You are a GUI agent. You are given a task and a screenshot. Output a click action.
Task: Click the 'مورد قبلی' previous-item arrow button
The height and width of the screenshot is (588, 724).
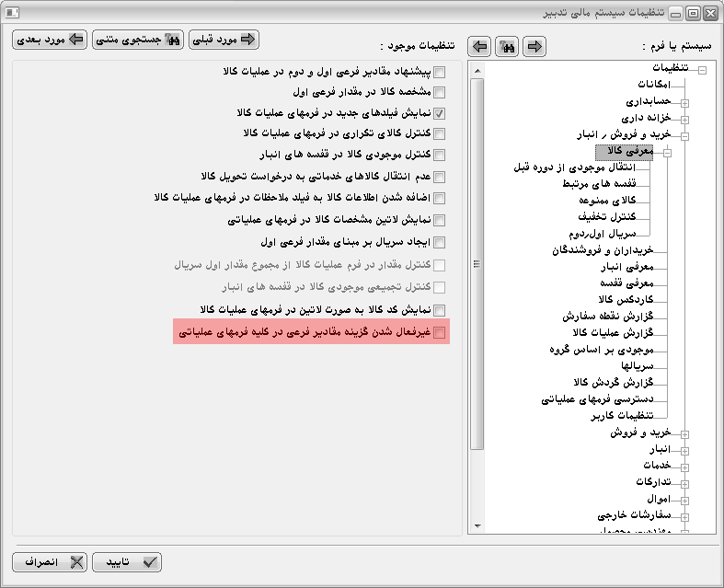pyautogui.click(x=224, y=40)
